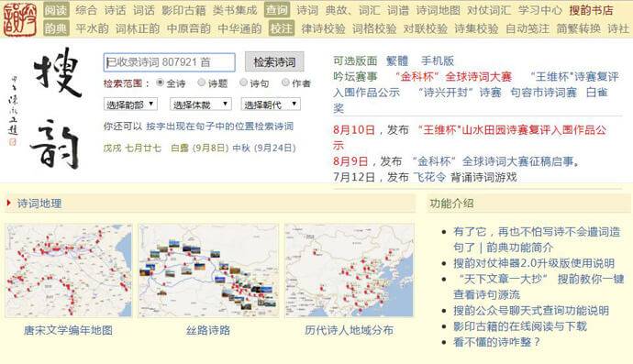Open 搜韵教你一键查看诗句源流 article
The image size is (633, 364).
point(539,286)
